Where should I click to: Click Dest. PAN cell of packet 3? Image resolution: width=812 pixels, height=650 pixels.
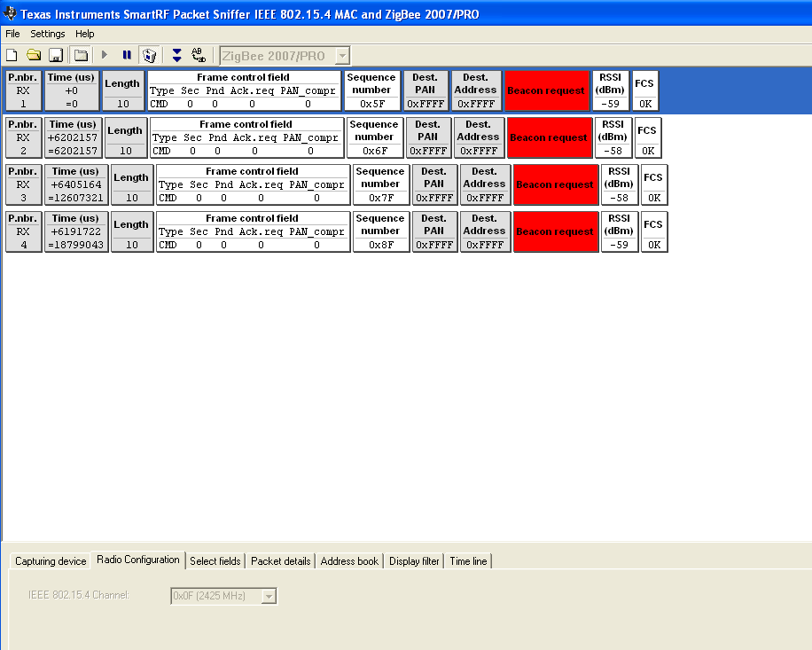434,185
